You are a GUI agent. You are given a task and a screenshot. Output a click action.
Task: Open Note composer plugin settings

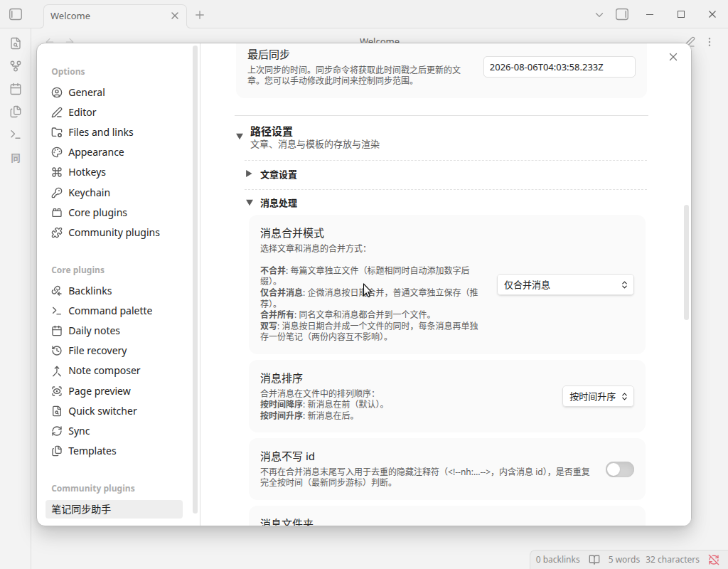tap(114, 371)
